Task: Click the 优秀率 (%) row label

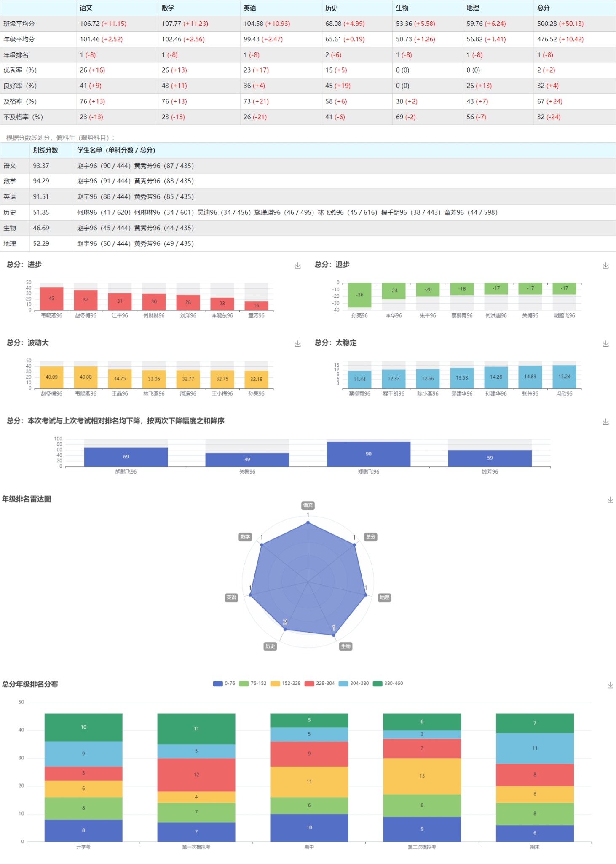Action: pyautogui.click(x=20, y=70)
